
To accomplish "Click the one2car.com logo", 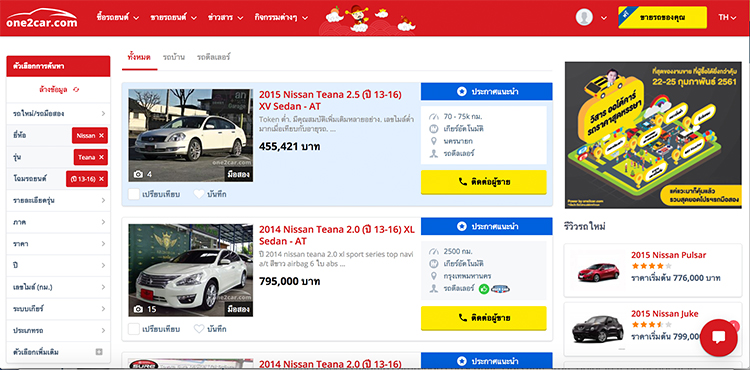I will [42, 18].
